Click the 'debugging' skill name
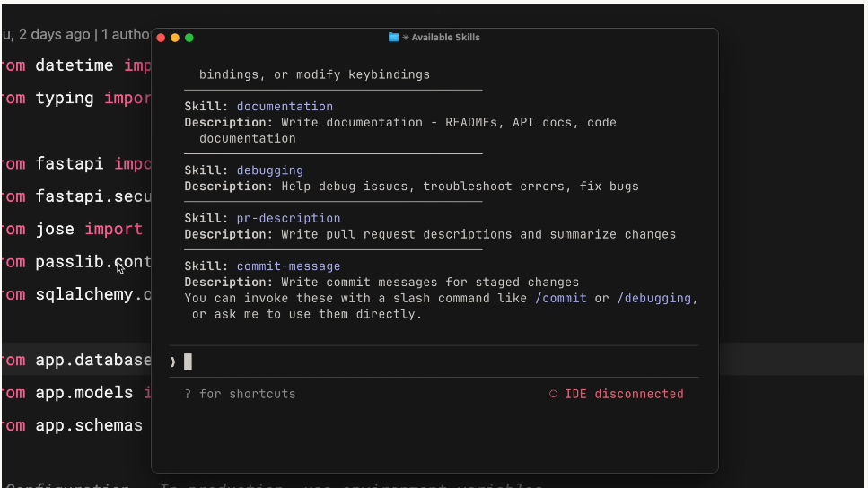The image size is (868, 488). [269, 170]
